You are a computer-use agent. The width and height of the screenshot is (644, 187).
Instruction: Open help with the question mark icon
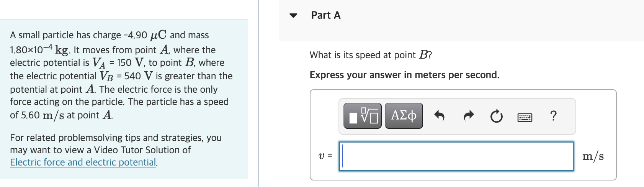(553, 115)
